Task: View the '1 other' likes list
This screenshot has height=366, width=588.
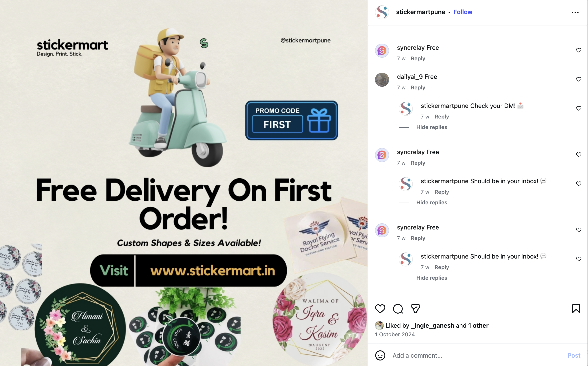Action: point(478,325)
